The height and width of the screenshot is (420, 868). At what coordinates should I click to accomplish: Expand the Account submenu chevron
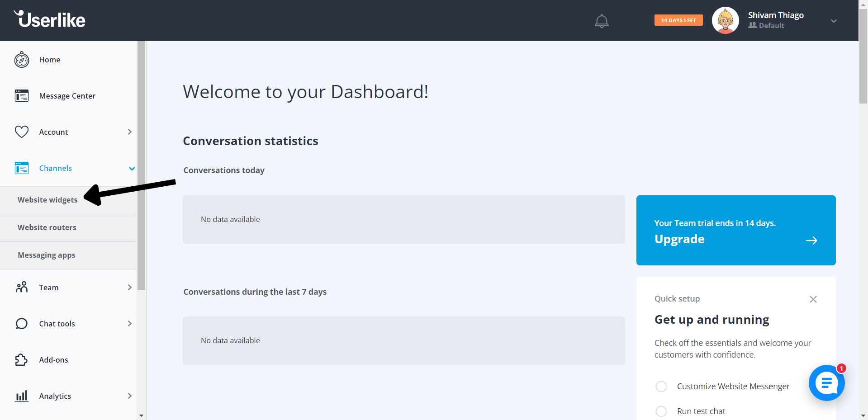point(130,132)
